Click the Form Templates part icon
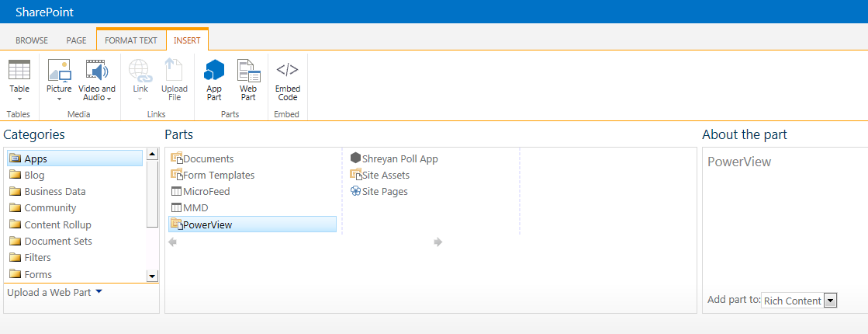Screen dimensions: 868x334 (177, 175)
